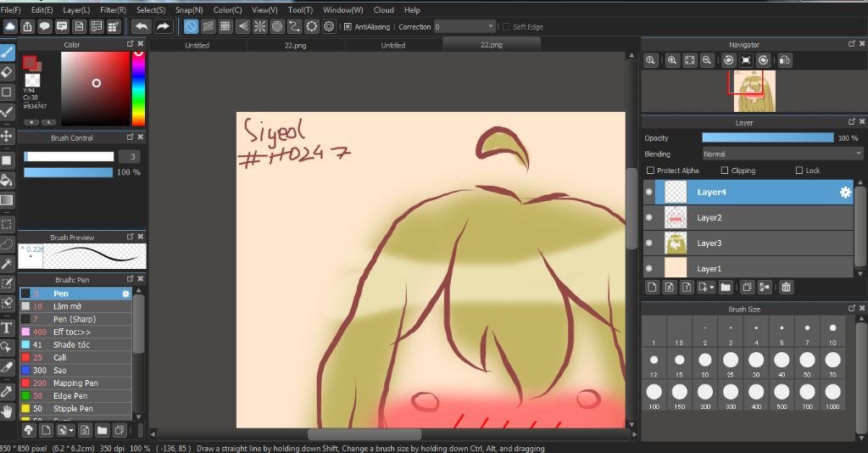Zoom in using Navigator magnifier plus

[672, 60]
